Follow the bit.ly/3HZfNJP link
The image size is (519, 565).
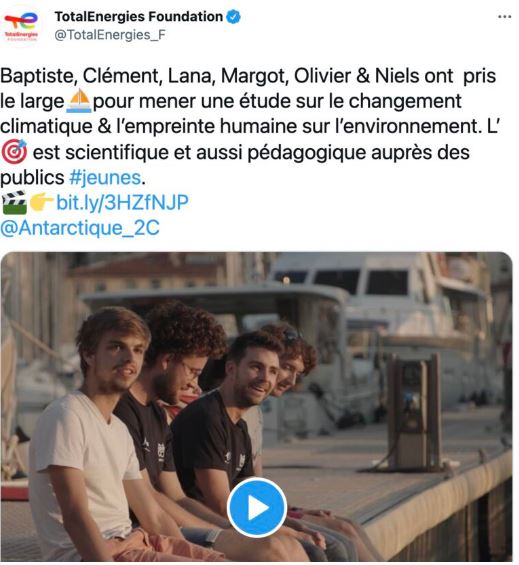pos(122,202)
